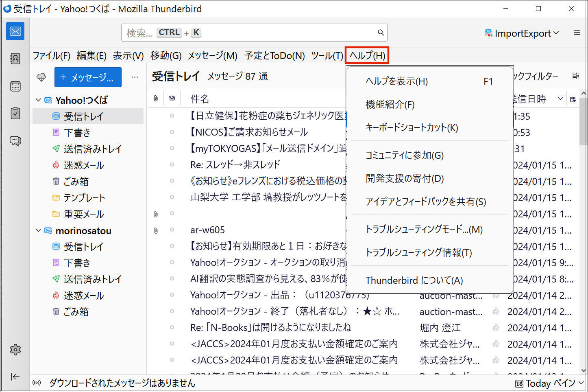Click the get messages cloud icon
Viewport: 588px width, 392px height.
tap(41, 77)
